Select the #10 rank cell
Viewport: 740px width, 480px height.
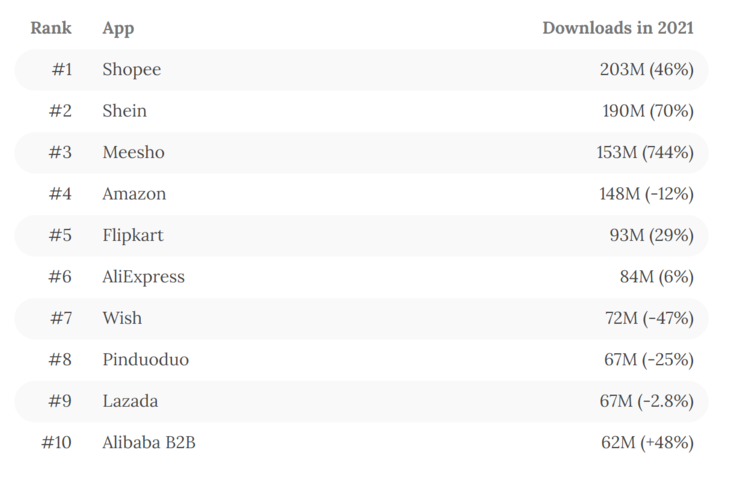tap(58, 442)
